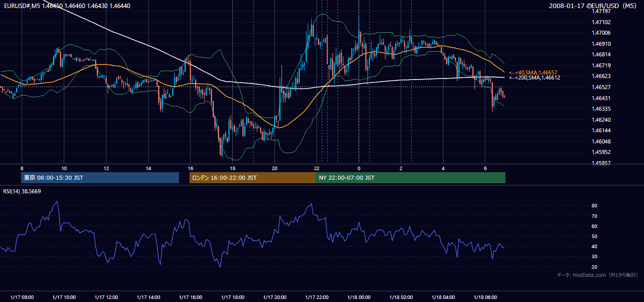Click the 1/18 02:00 time label
This screenshot has height=302, width=644.
click(x=401, y=297)
